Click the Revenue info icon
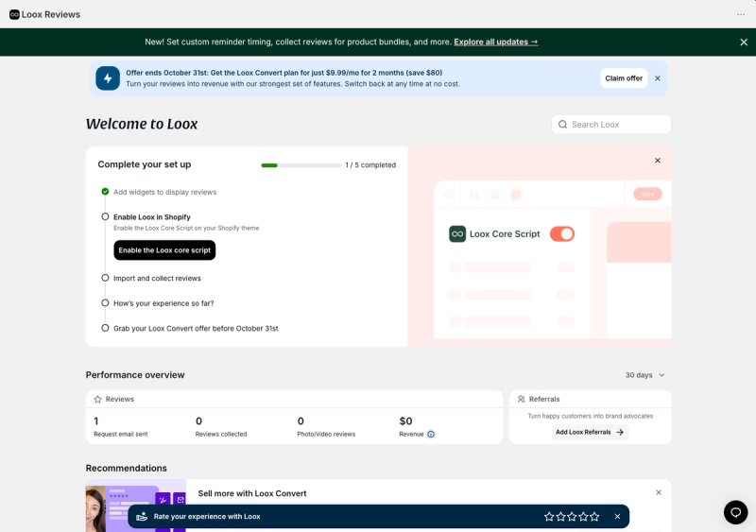 click(x=431, y=434)
